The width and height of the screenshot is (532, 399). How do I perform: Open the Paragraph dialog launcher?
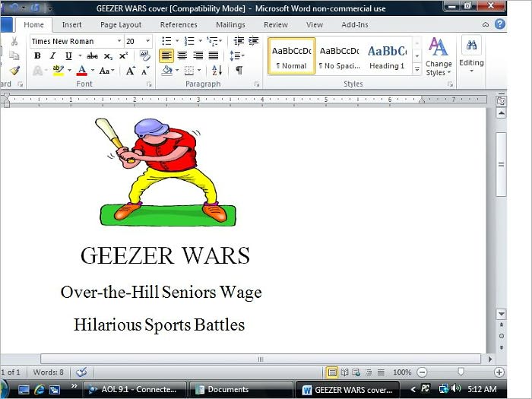(x=257, y=84)
